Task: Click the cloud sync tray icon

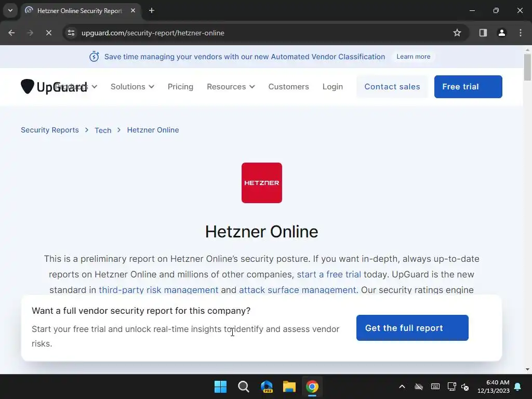Action: (419, 387)
